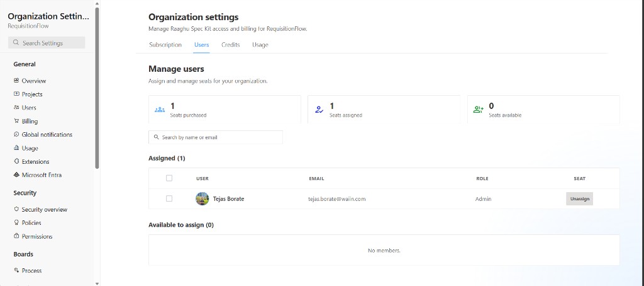Click the sidebar scroll-down arrow
The height and width of the screenshot is (286, 644).
[97, 283]
